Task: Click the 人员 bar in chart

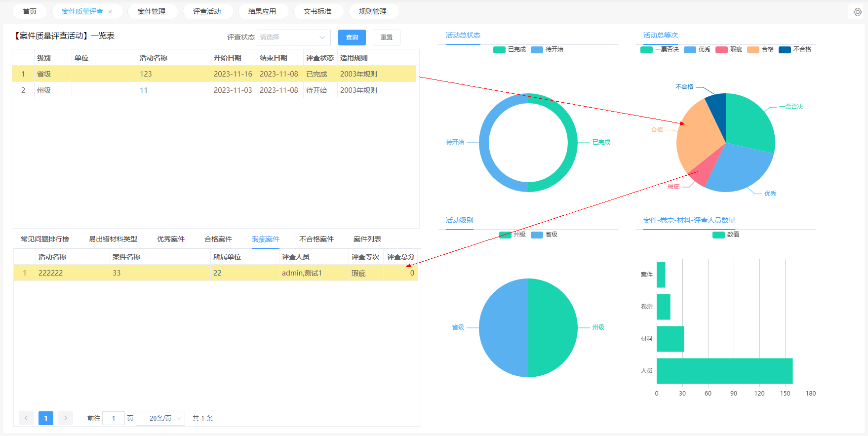Action: [724, 371]
